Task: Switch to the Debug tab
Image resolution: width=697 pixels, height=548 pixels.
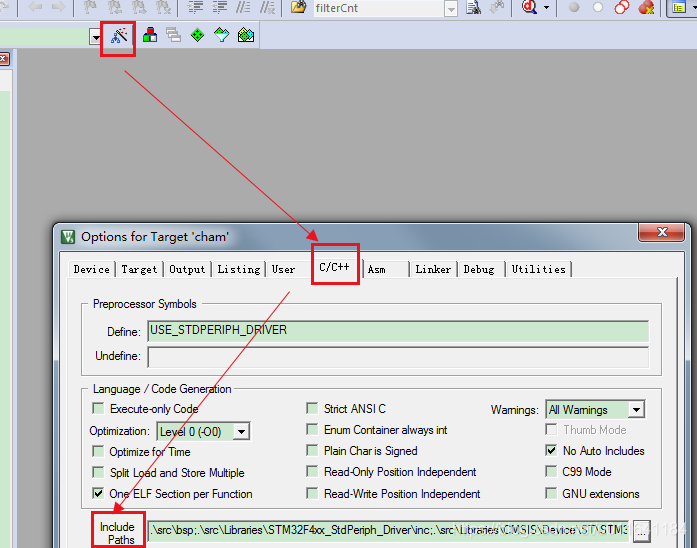Action: [x=479, y=269]
